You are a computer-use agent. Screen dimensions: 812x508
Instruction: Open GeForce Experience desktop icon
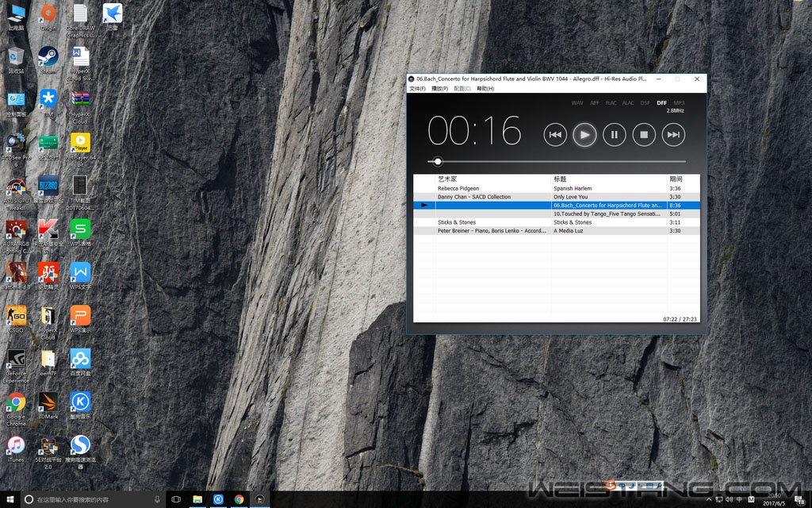(16, 365)
